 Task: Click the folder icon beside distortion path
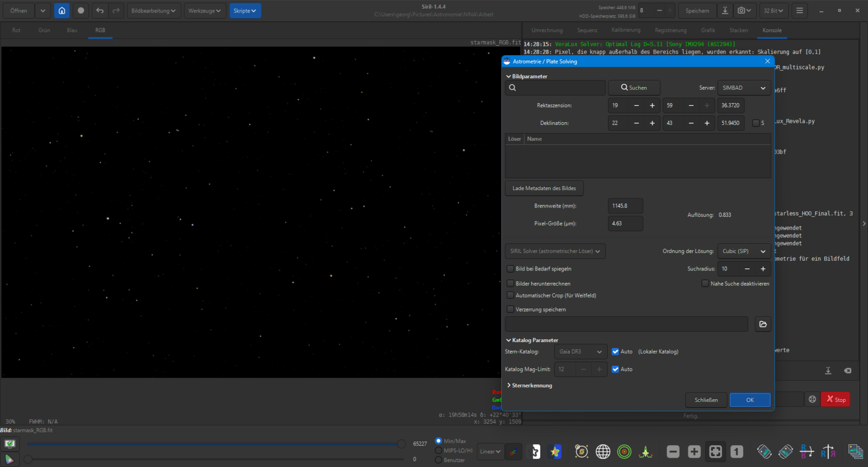(763, 324)
